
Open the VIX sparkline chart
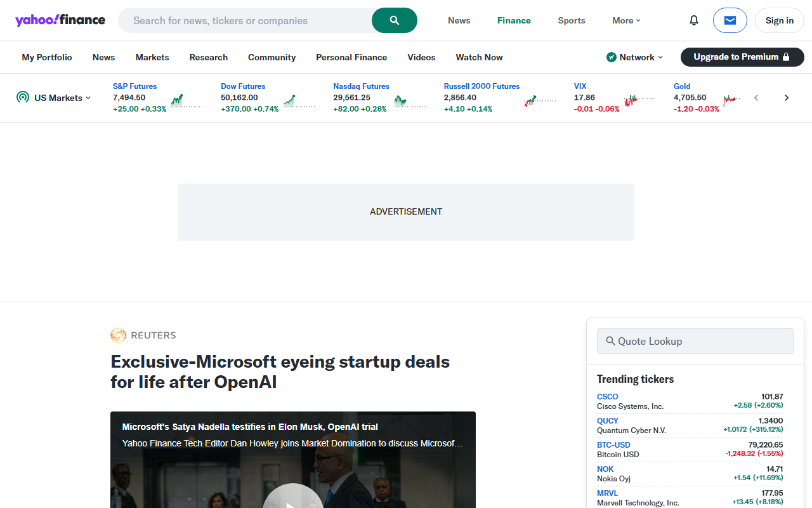point(639,100)
